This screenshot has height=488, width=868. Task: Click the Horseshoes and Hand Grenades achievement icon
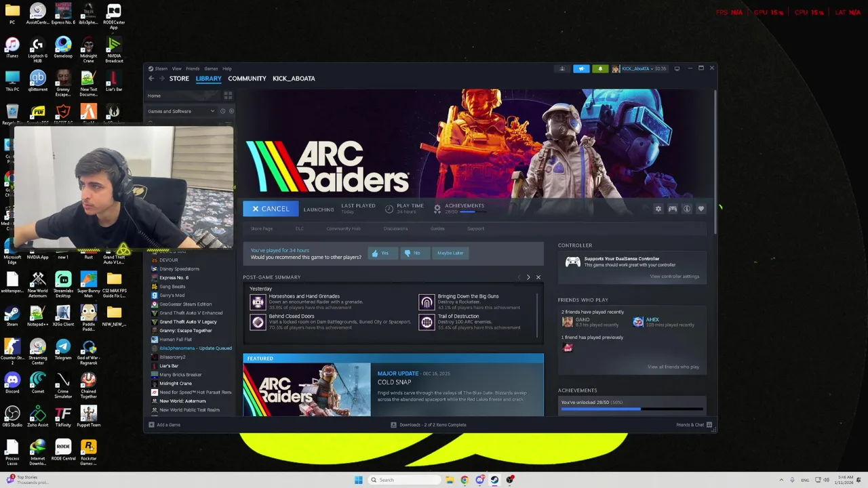(258, 302)
